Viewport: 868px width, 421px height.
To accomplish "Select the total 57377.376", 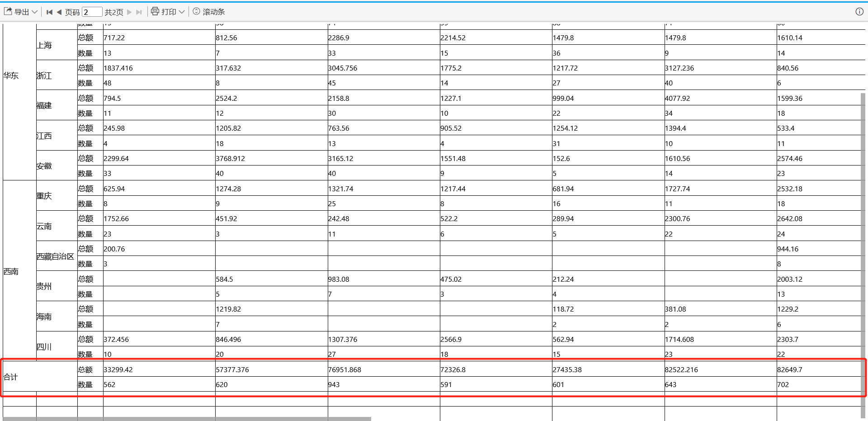I will (x=233, y=370).
